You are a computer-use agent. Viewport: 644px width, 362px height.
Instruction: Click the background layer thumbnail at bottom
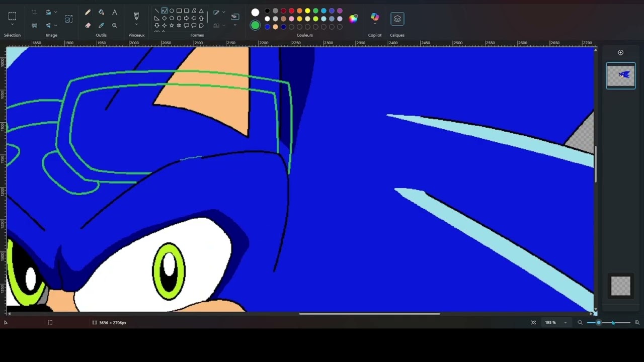[620, 286]
